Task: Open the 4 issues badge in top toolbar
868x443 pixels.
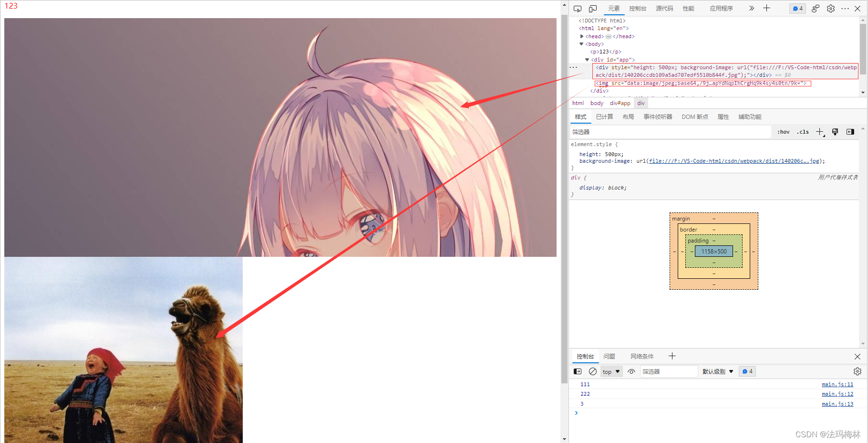Action: (798, 9)
